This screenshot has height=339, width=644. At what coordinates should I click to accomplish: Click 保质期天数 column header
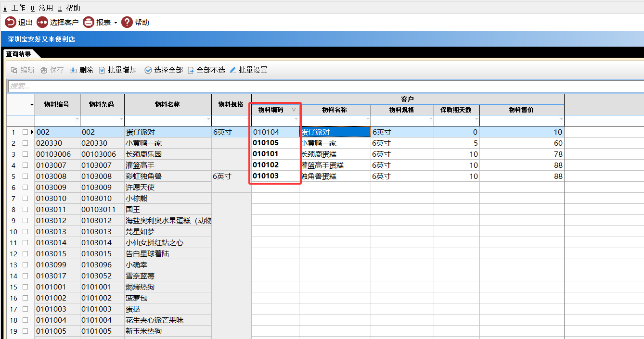click(x=457, y=110)
